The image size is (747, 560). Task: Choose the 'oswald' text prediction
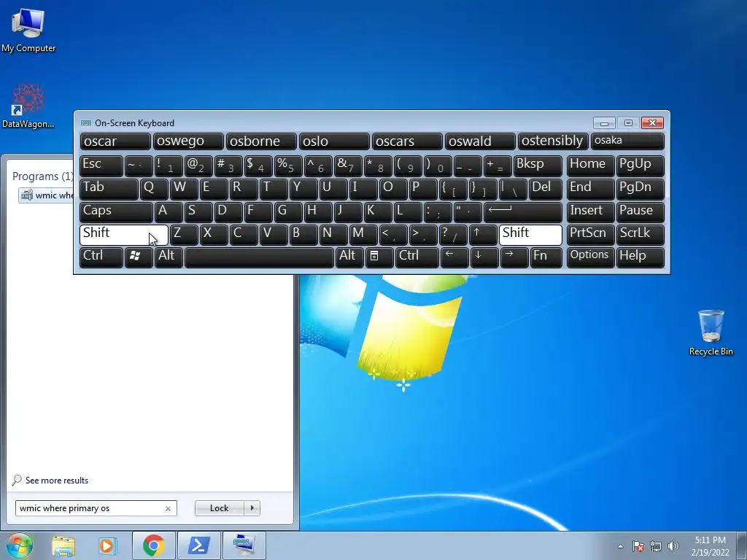pyautogui.click(x=479, y=141)
